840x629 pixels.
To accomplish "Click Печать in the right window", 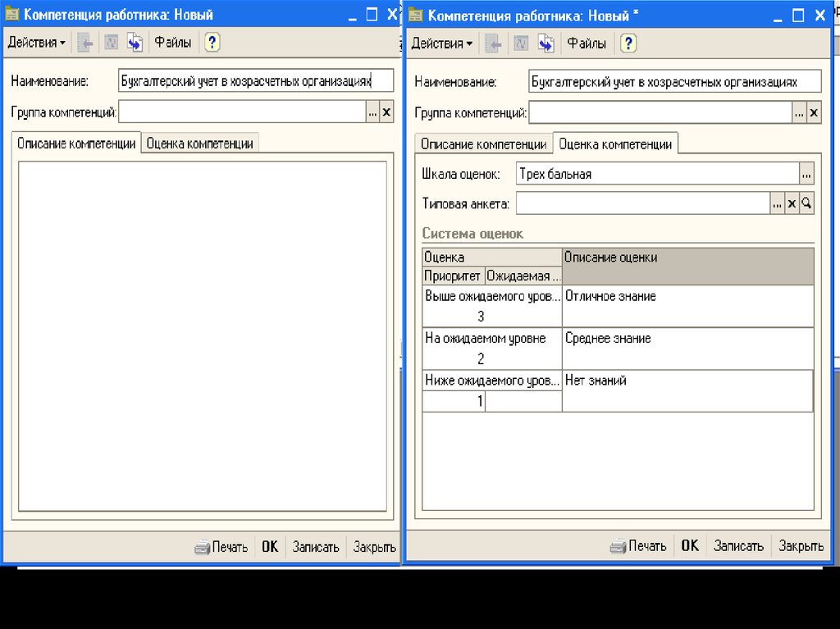I will [638, 545].
